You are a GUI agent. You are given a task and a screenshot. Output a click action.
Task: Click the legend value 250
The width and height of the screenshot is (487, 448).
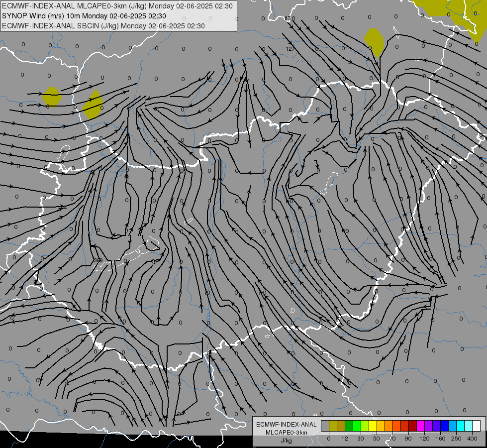click(x=456, y=439)
